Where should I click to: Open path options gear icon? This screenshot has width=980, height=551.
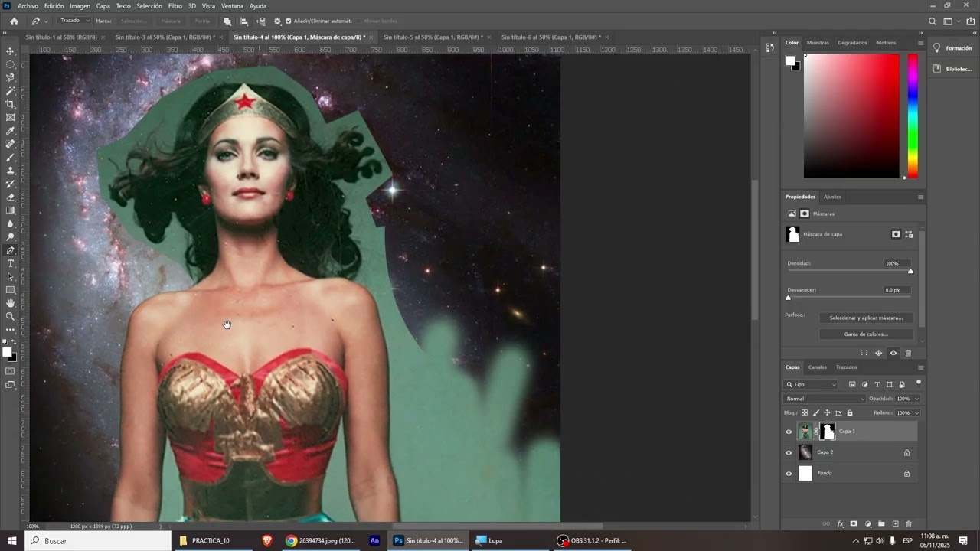click(277, 21)
